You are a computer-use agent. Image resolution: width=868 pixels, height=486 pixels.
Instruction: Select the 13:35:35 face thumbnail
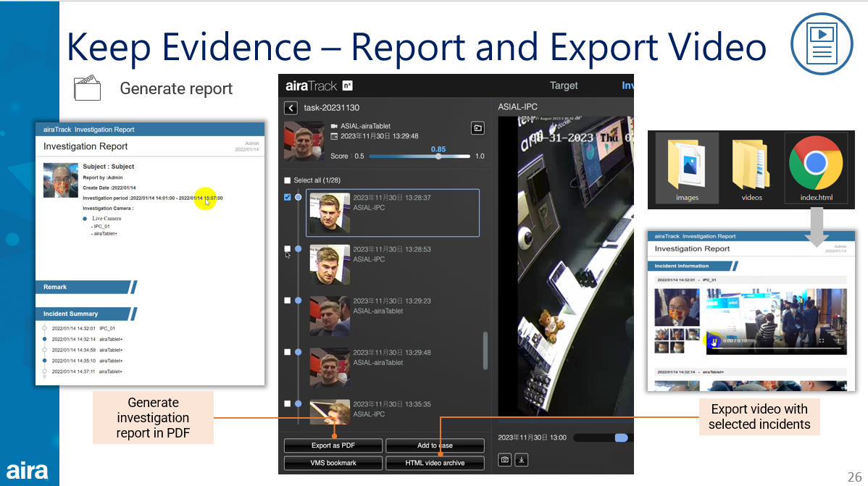pos(330,412)
